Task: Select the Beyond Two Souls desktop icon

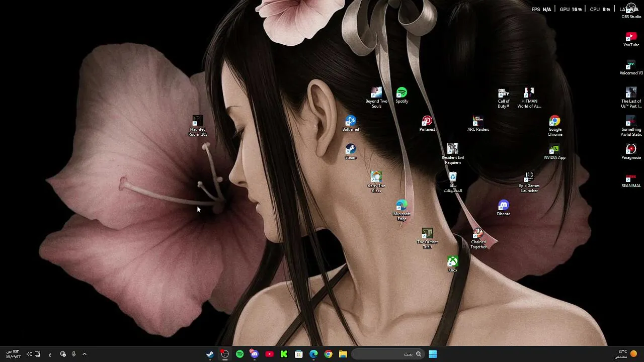Action: pyautogui.click(x=376, y=98)
